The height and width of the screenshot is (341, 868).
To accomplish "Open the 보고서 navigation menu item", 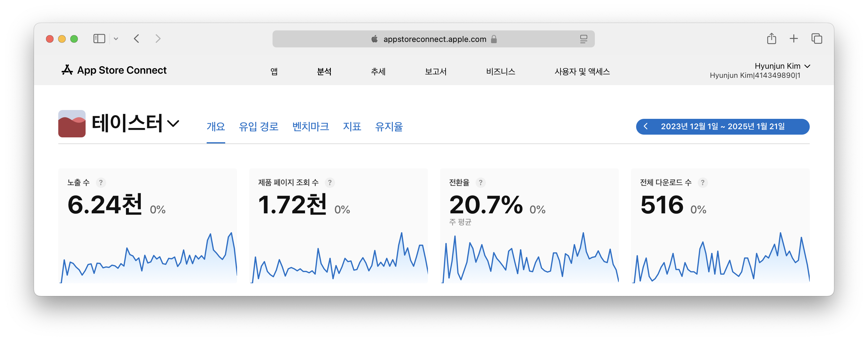I will pyautogui.click(x=435, y=71).
